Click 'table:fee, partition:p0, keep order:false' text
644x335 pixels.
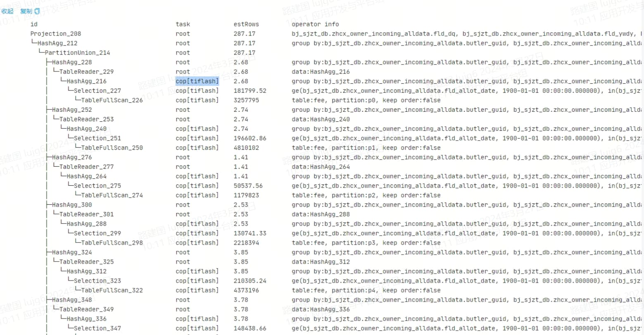coord(366,100)
